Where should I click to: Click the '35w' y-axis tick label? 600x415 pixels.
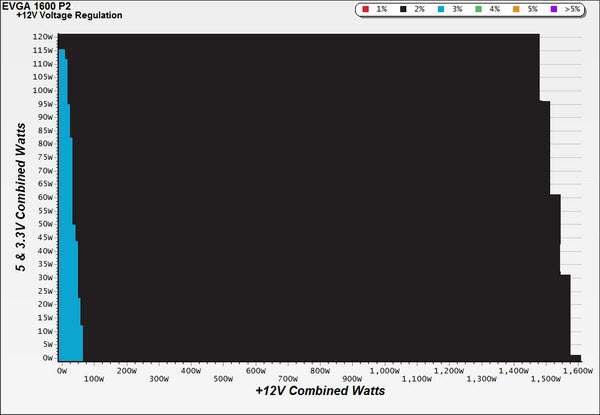pos(44,264)
